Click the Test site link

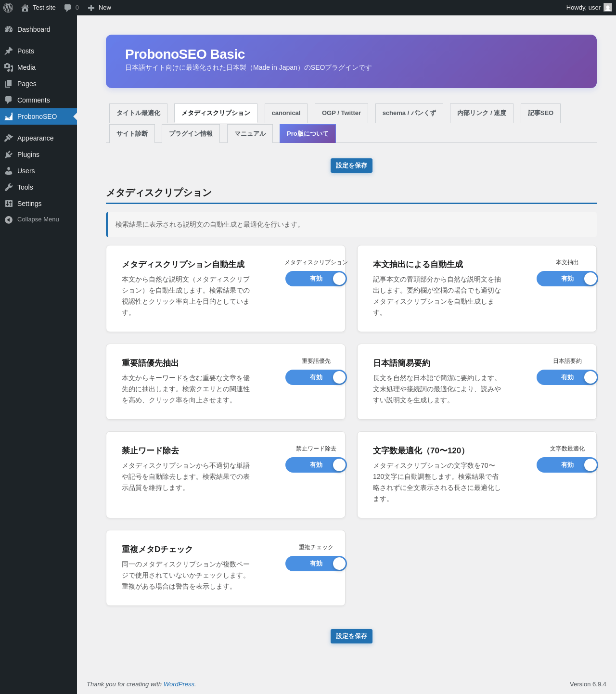(38, 8)
